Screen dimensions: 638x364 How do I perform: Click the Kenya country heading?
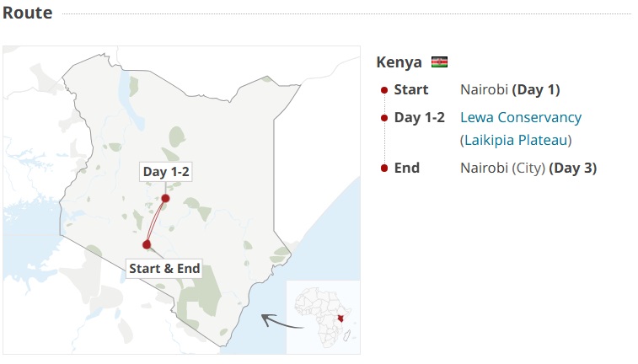399,62
